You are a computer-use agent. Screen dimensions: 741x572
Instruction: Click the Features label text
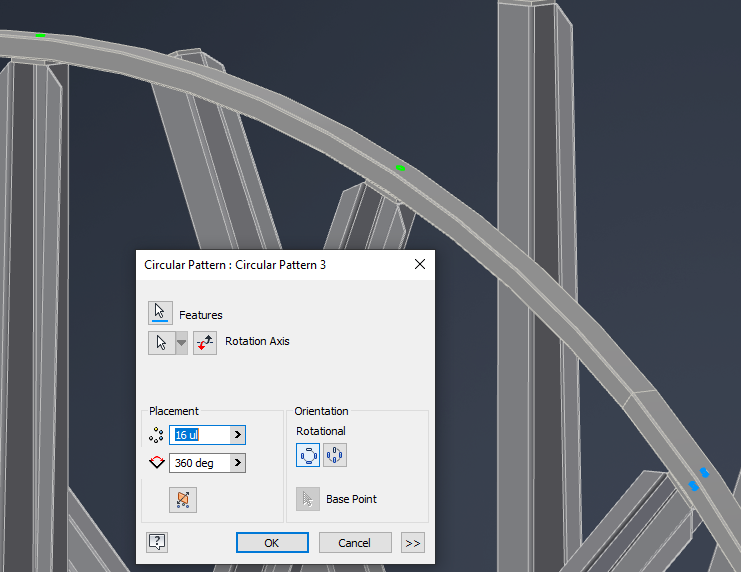[x=200, y=315]
